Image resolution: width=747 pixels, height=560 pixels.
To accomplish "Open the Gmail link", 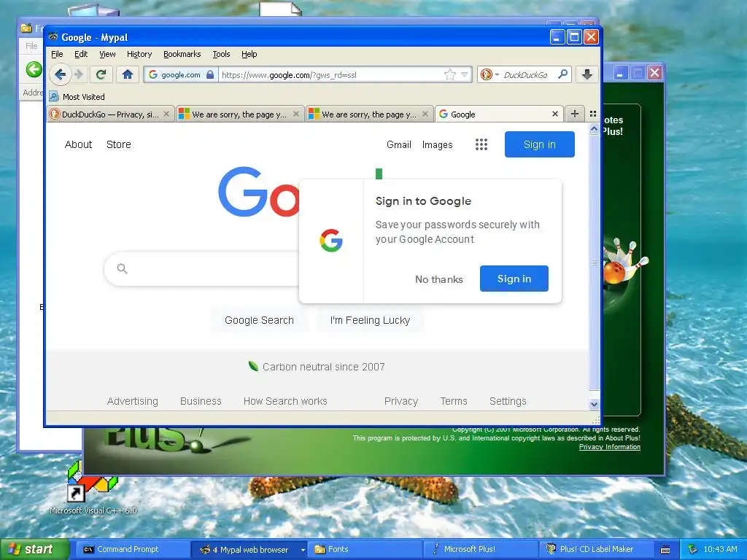I will 399,144.
